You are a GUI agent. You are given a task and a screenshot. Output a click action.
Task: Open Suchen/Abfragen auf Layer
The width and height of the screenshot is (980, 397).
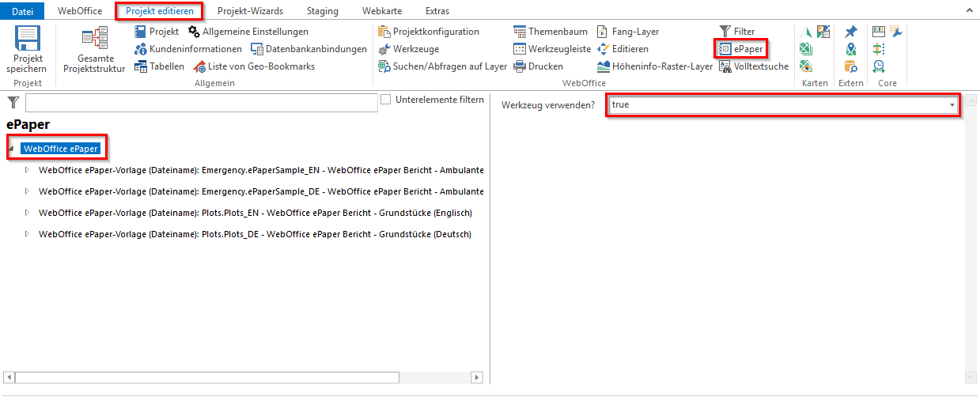click(x=443, y=66)
